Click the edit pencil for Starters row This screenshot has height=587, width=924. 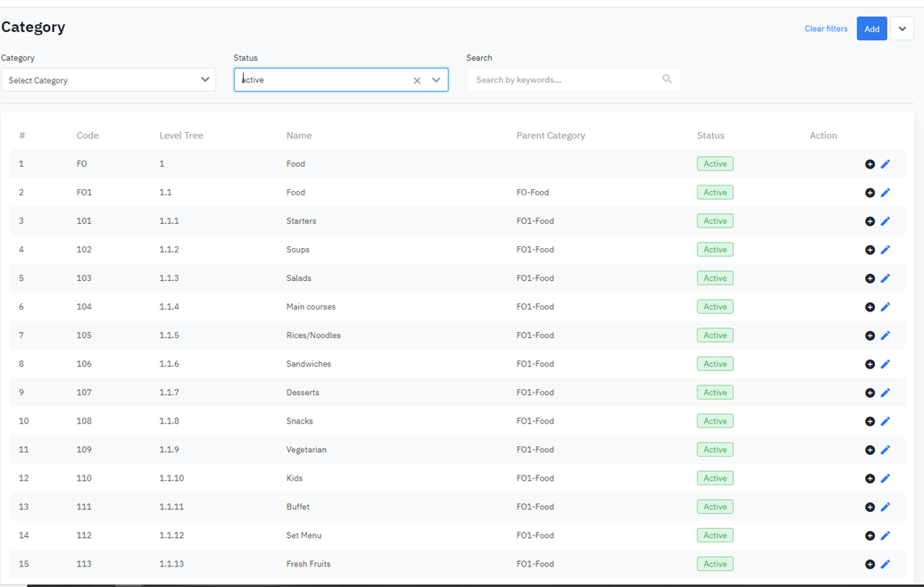click(x=886, y=221)
